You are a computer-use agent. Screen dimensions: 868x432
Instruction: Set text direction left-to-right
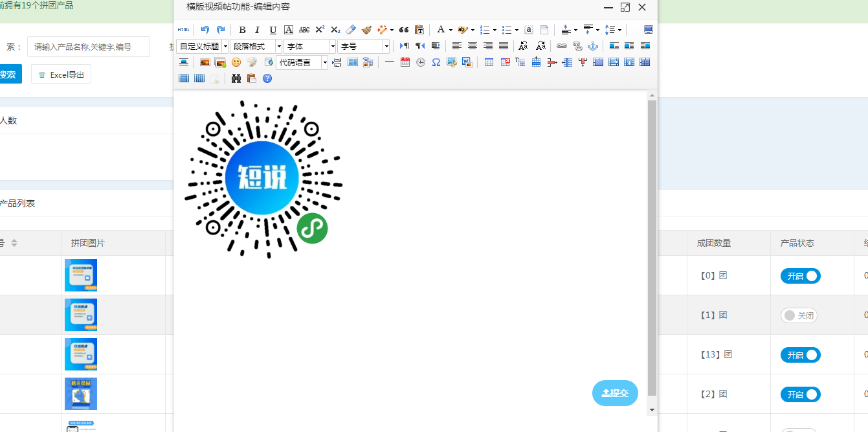[x=405, y=46]
